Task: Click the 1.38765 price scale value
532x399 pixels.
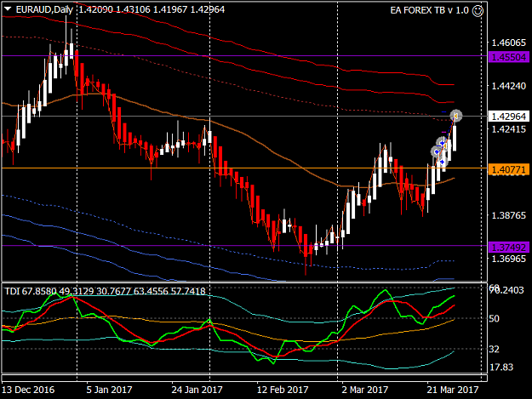Action: (x=509, y=215)
